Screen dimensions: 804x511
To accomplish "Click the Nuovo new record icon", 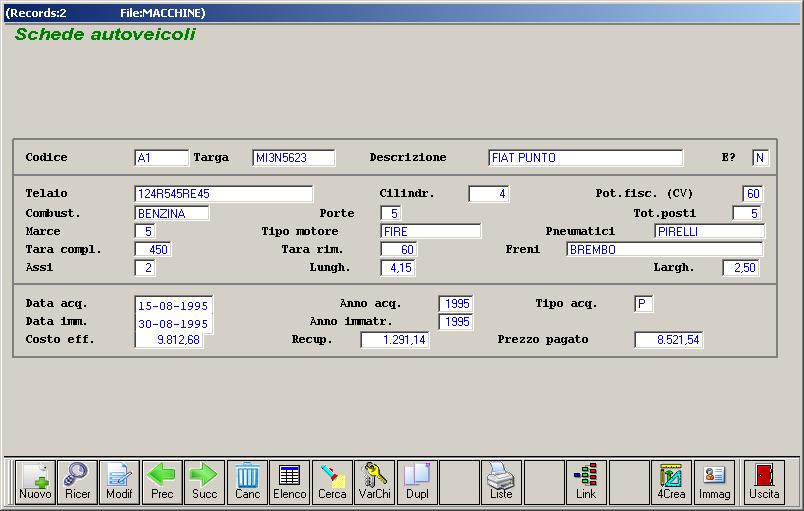I will click(x=35, y=482).
